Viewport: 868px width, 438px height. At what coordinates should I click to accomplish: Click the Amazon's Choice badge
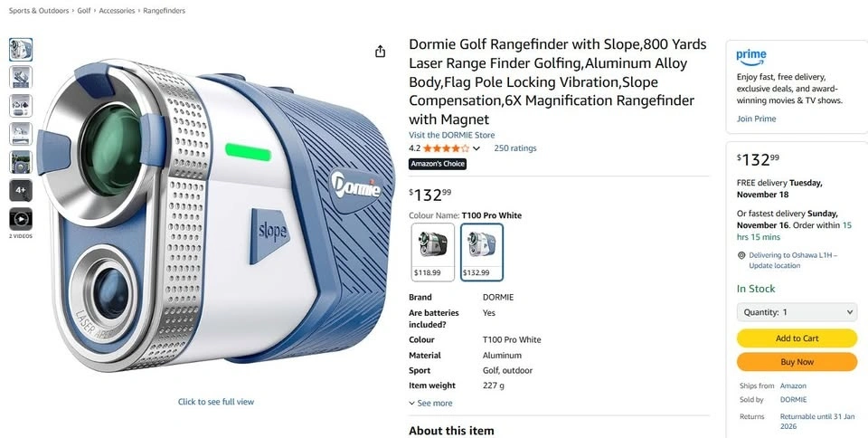point(438,164)
